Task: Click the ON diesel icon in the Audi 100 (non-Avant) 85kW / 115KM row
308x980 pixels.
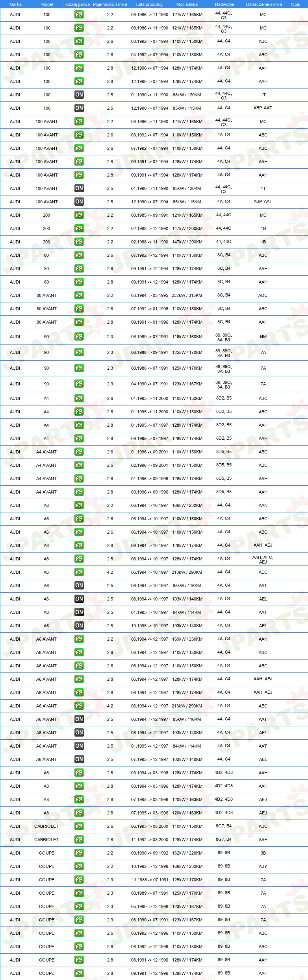Action: click(79, 108)
